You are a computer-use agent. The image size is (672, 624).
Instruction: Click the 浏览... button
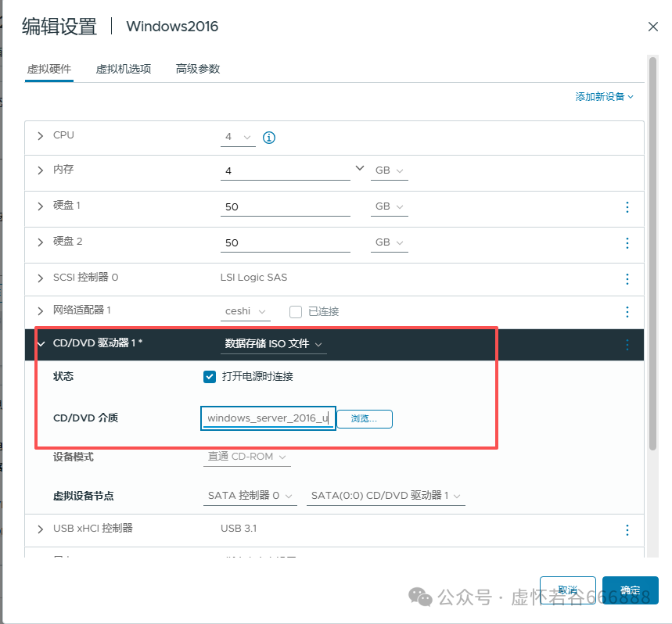point(365,419)
